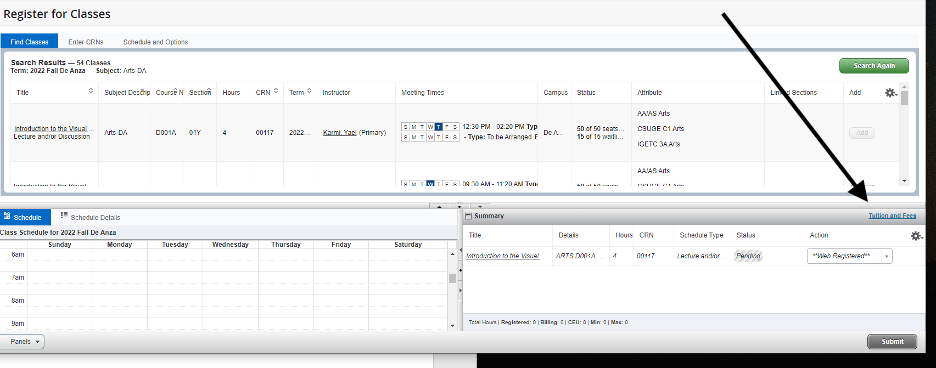
Task: Open search results column settings gear
Action: (890, 93)
